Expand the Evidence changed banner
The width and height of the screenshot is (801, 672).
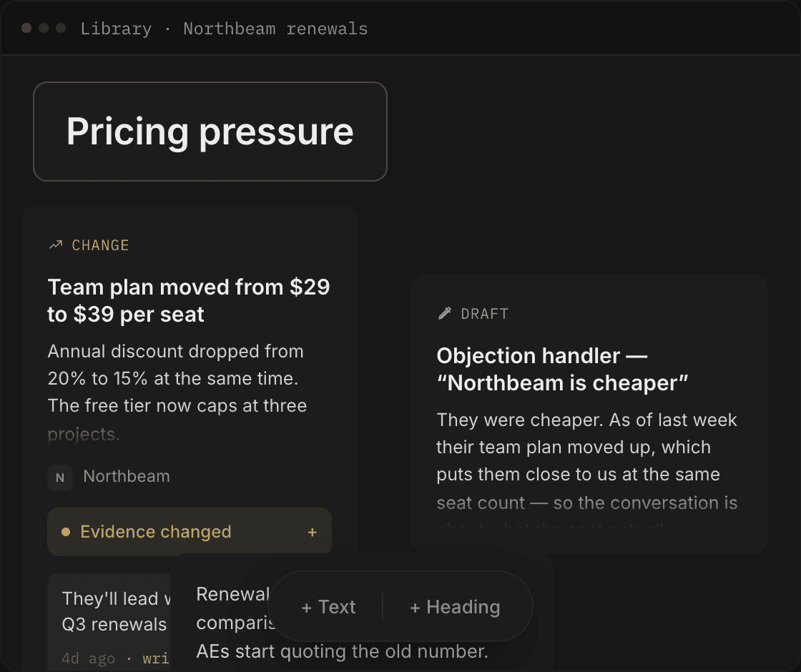click(190, 532)
